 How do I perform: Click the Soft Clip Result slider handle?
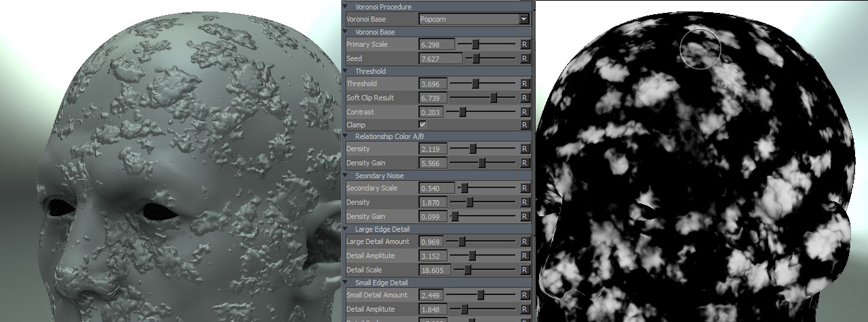coord(494,98)
